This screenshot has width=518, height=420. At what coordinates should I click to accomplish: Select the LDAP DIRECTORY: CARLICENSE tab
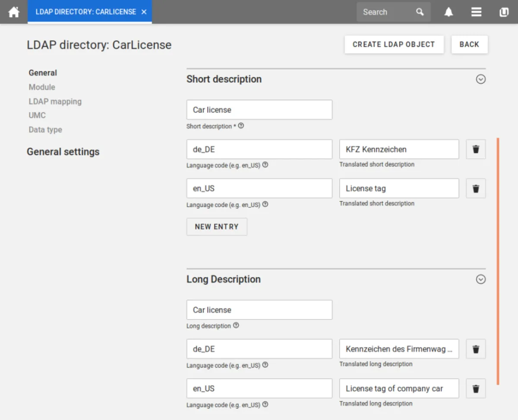coord(85,12)
